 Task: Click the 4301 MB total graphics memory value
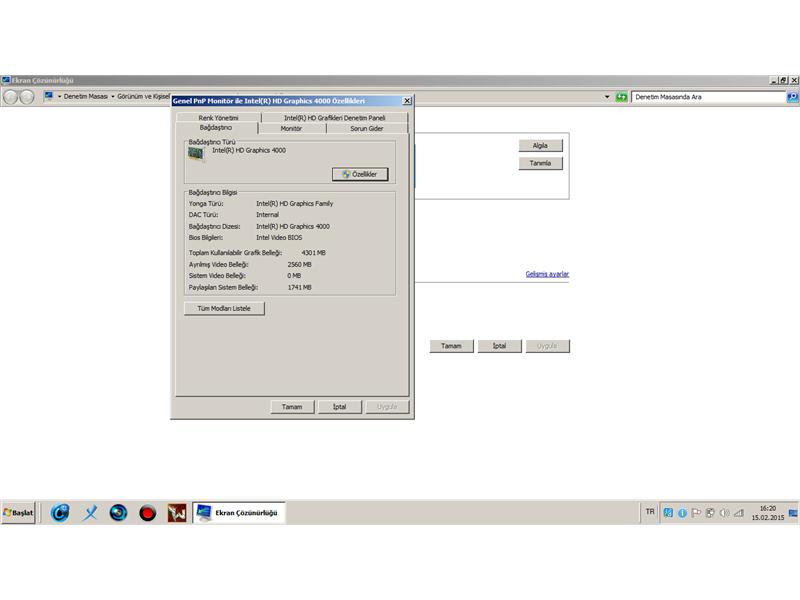tap(313, 253)
